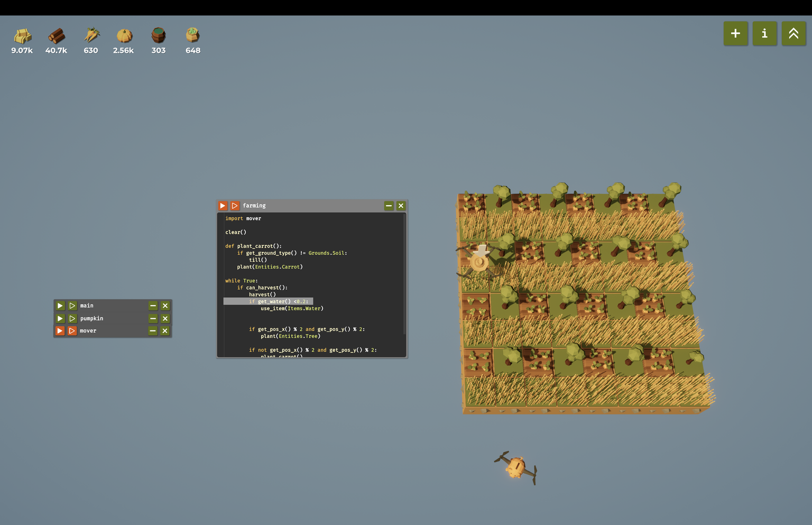Step through the main script
Viewport: 812px width, 525px height.
point(72,306)
